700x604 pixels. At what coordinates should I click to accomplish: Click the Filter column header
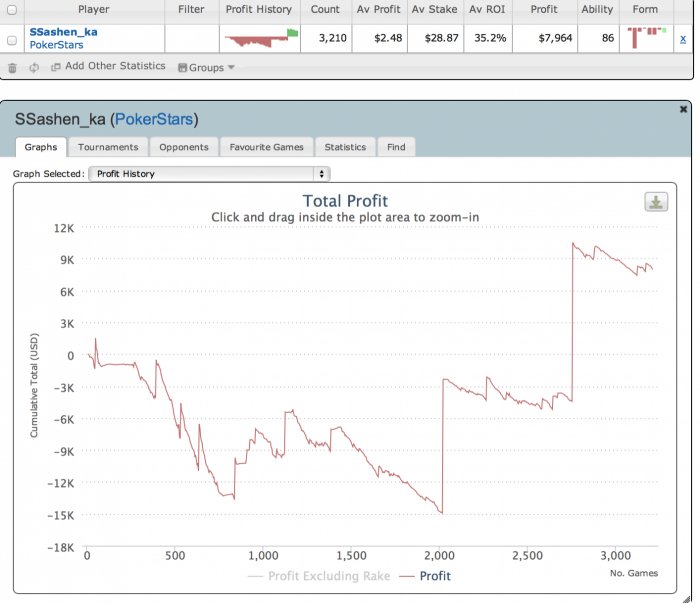[191, 9]
